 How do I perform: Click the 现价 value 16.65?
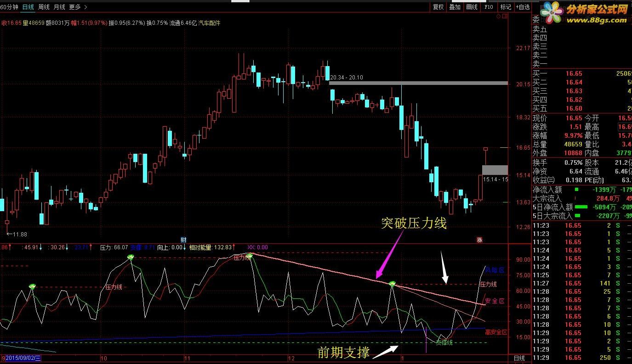coord(574,118)
